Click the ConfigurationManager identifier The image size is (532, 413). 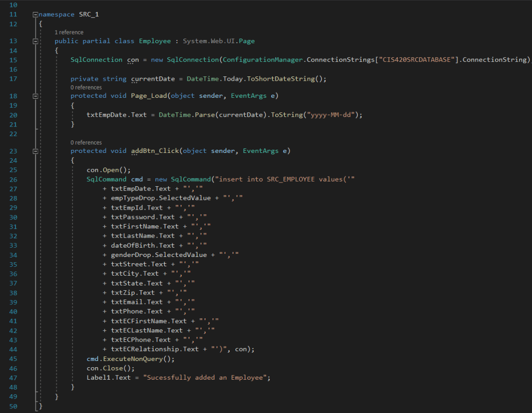pyautogui.click(x=262, y=60)
